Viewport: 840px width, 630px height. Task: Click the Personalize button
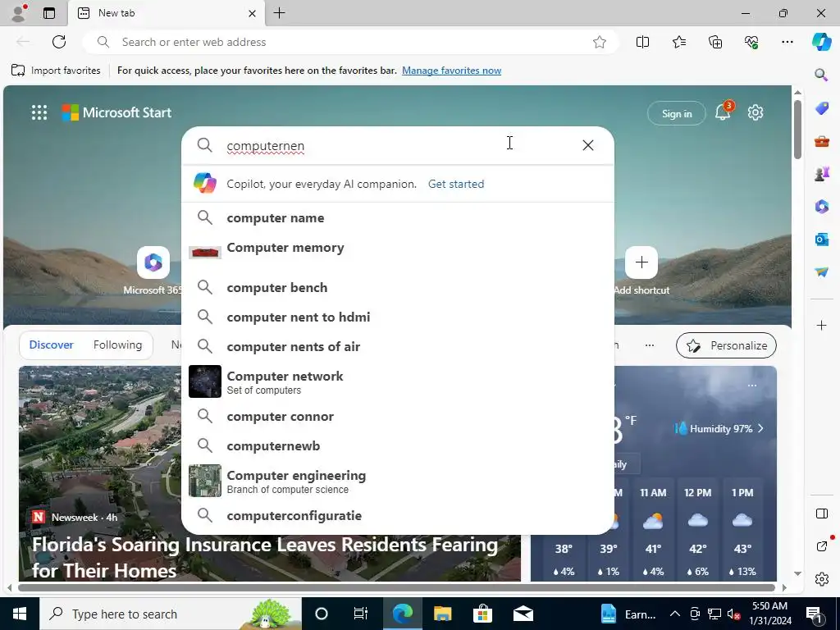(726, 345)
